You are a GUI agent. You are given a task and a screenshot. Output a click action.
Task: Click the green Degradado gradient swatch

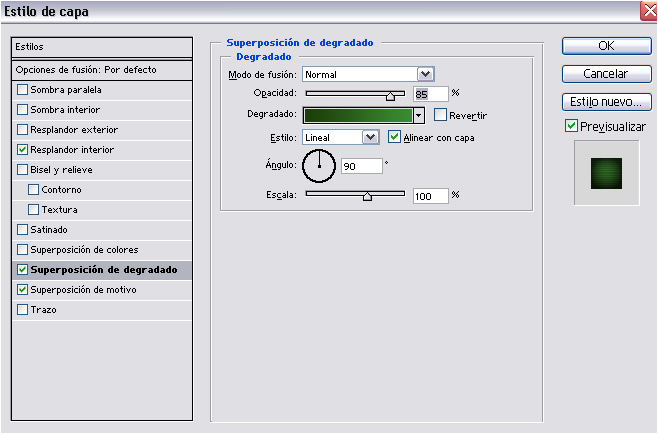(x=357, y=116)
